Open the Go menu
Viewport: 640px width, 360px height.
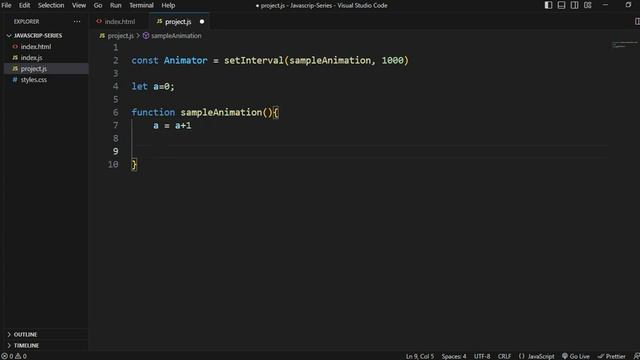(x=98, y=5)
